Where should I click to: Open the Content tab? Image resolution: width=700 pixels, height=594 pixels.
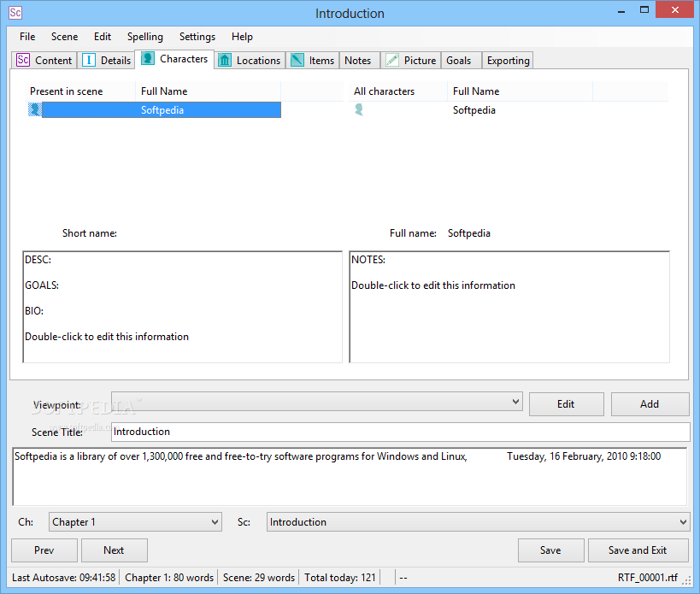pyautogui.click(x=44, y=60)
